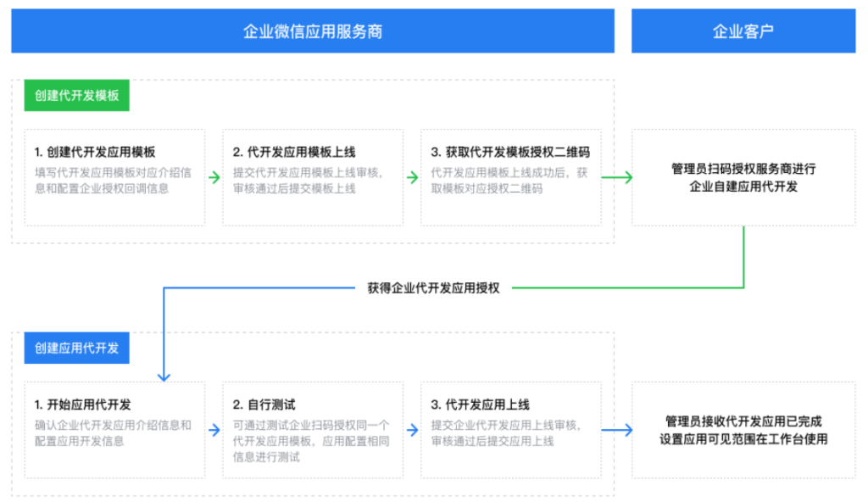This screenshot has height=502, width=868.
Task: Click text 息和配置企业授权回调信息
Action: pyautogui.click(x=102, y=189)
